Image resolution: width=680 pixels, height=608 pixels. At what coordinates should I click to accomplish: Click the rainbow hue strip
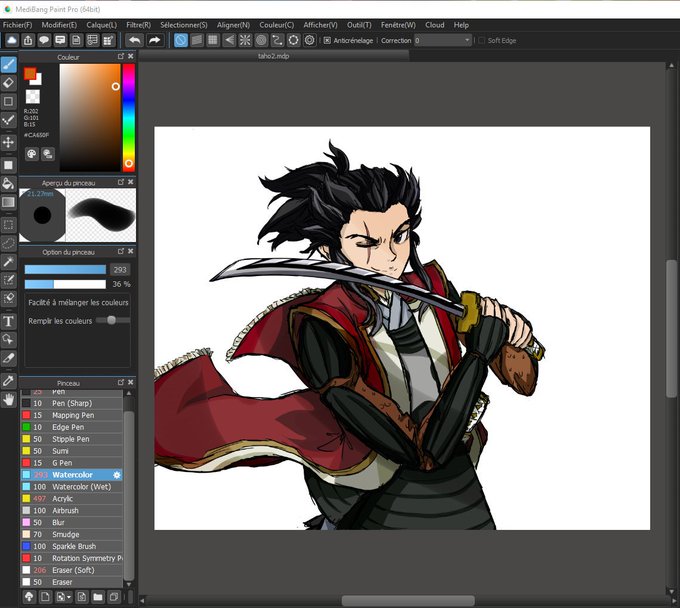click(x=129, y=118)
